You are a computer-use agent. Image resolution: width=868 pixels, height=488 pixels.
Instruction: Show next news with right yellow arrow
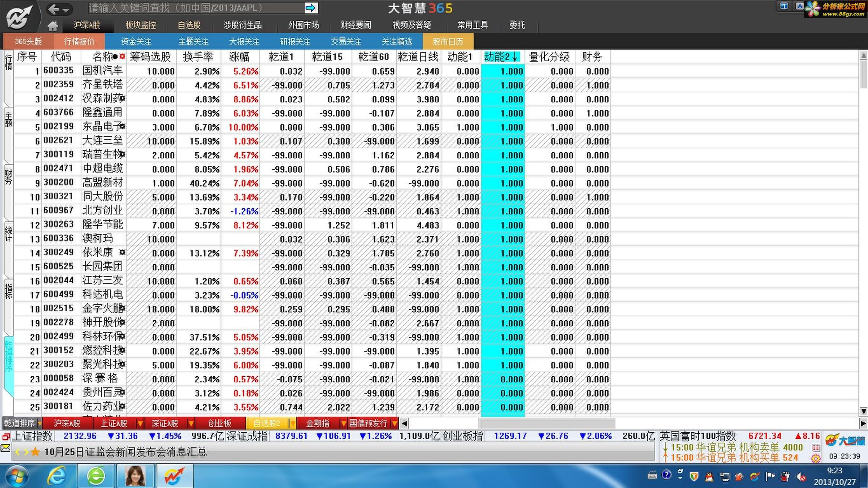pyautogui.click(x=26, y=452)
